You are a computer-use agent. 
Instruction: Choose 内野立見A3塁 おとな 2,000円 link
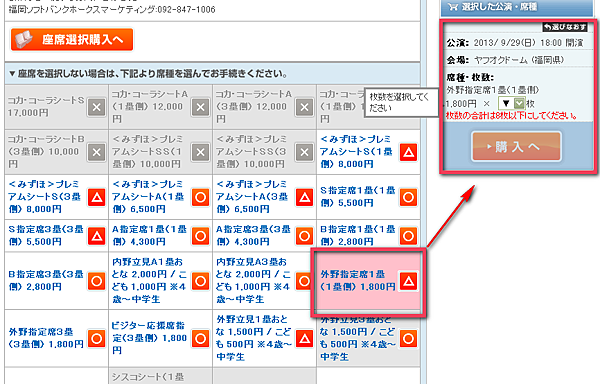tap(253, 280)
